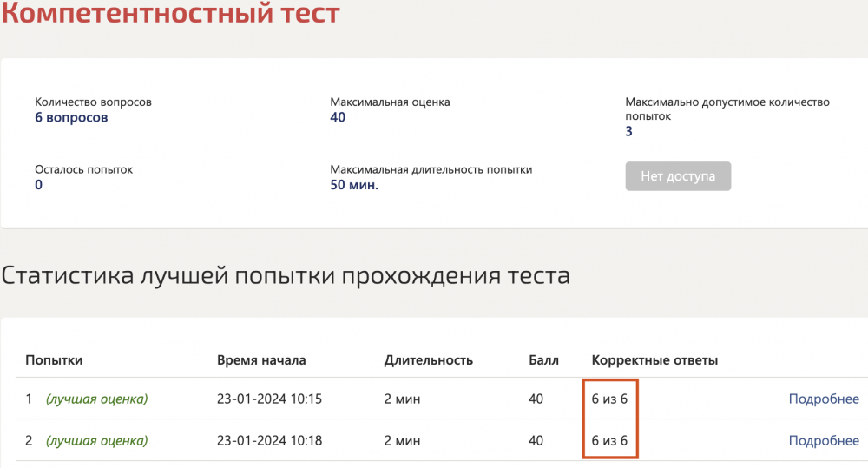Click '(лучшая оценка)' label in attempt 1

(96, 399)
